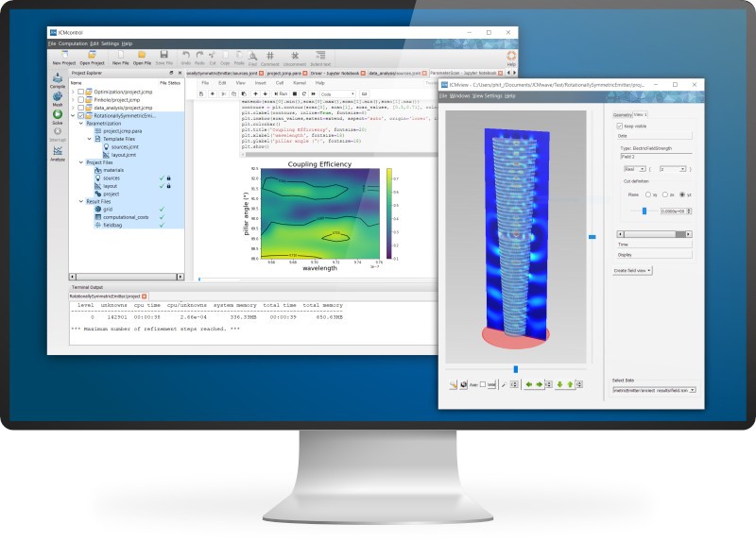756x558 pixels.
Task: Click the Mesh tool icon
Action: [x=58, y=98]
